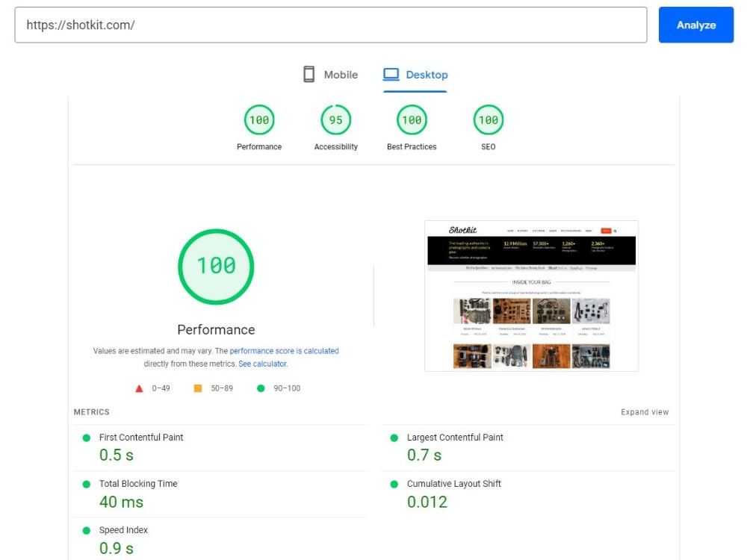Click the Accessibility label
The image size is (747, 560).
click(x=336, y=146)
